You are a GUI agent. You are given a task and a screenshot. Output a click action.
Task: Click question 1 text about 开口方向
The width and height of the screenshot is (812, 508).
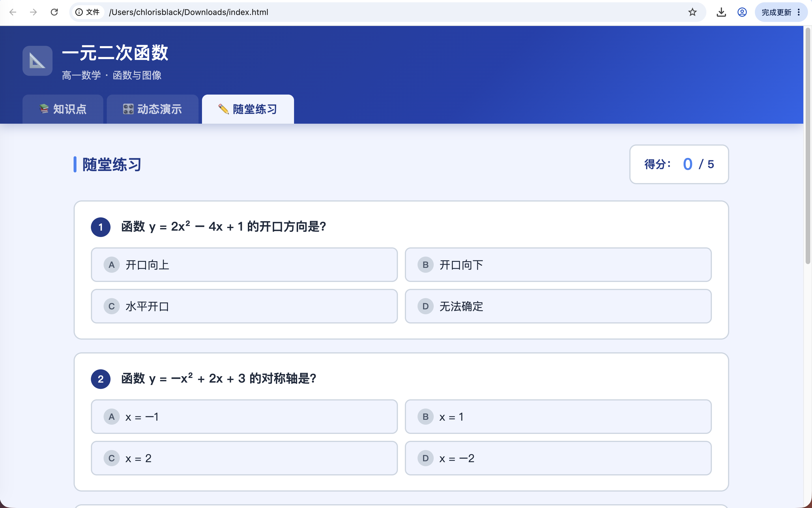coord(224,227)
